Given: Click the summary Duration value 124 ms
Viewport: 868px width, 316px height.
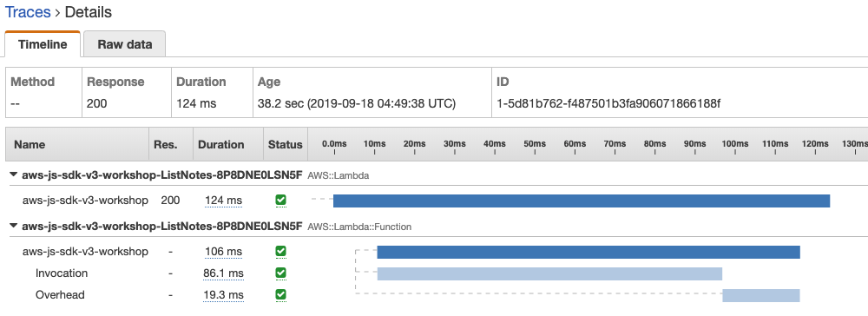Looking at the screenshot, I should [x=196, y=103].
